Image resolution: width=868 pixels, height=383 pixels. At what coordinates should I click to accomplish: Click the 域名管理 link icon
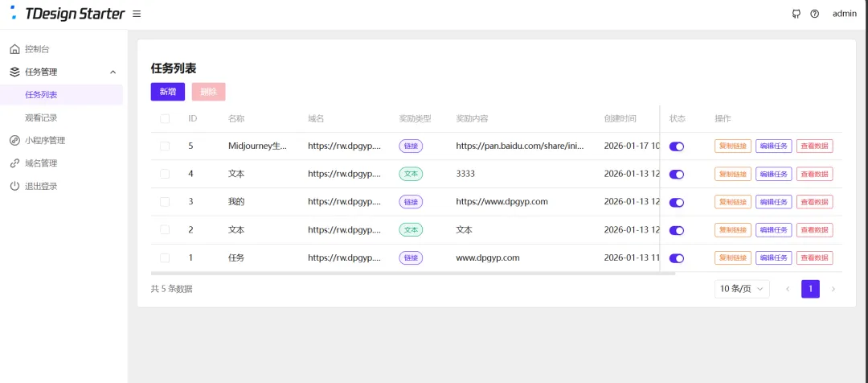(15, 163)
